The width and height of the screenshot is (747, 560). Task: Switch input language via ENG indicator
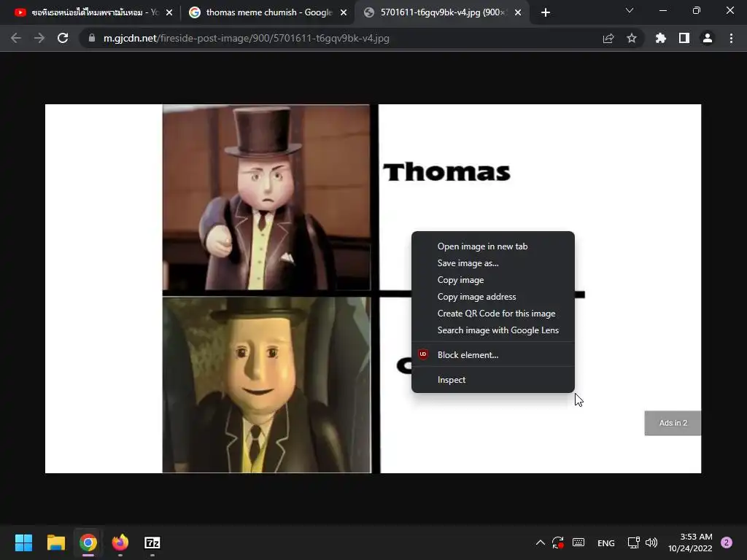(606, 542)
